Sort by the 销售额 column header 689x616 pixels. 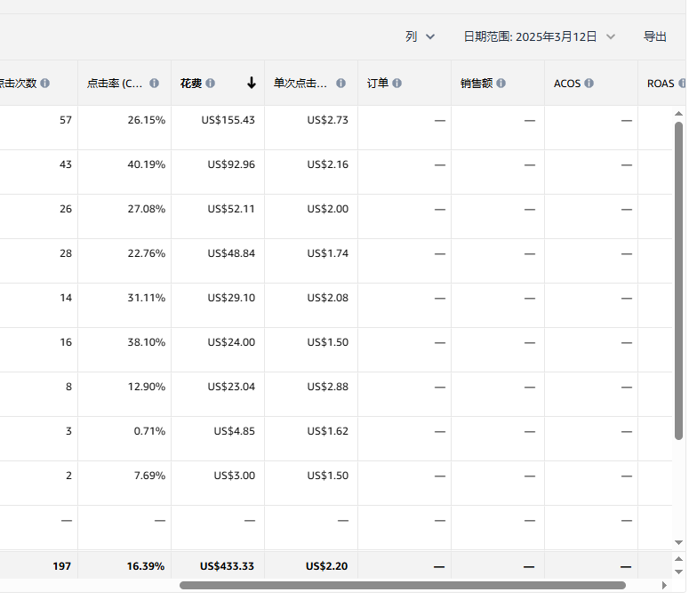pyautogui.click(x=477, y=83)
